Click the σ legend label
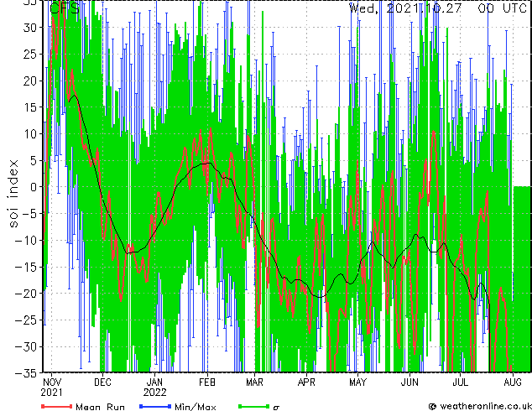The height and width of the screenshot is (411, 532). pos(276,408)
